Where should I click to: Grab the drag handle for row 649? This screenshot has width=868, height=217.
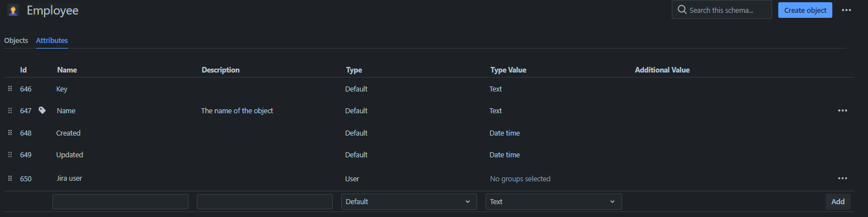click(9, 155)
